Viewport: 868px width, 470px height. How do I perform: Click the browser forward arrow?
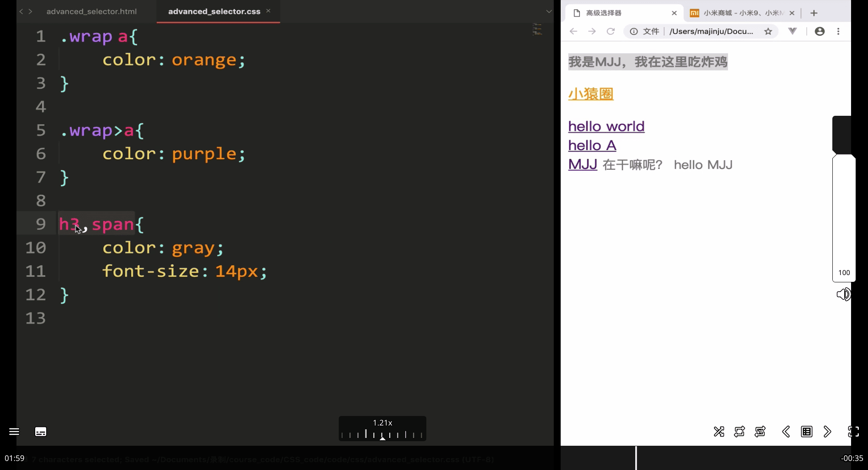[592, 31]
